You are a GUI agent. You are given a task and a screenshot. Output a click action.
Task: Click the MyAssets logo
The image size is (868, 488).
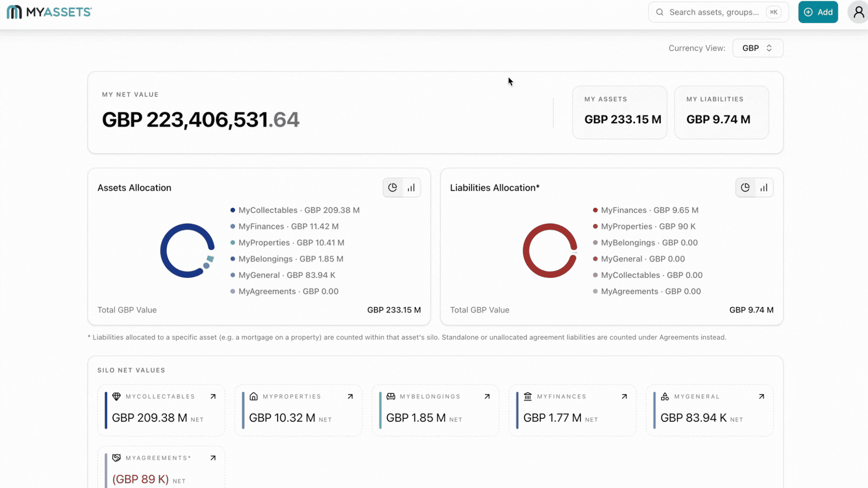49,12
